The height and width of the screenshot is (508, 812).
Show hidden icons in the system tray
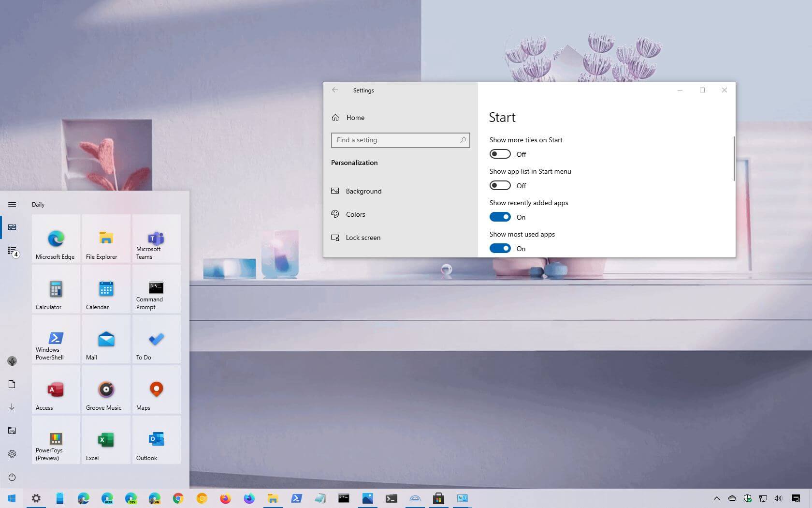[717, 498]
